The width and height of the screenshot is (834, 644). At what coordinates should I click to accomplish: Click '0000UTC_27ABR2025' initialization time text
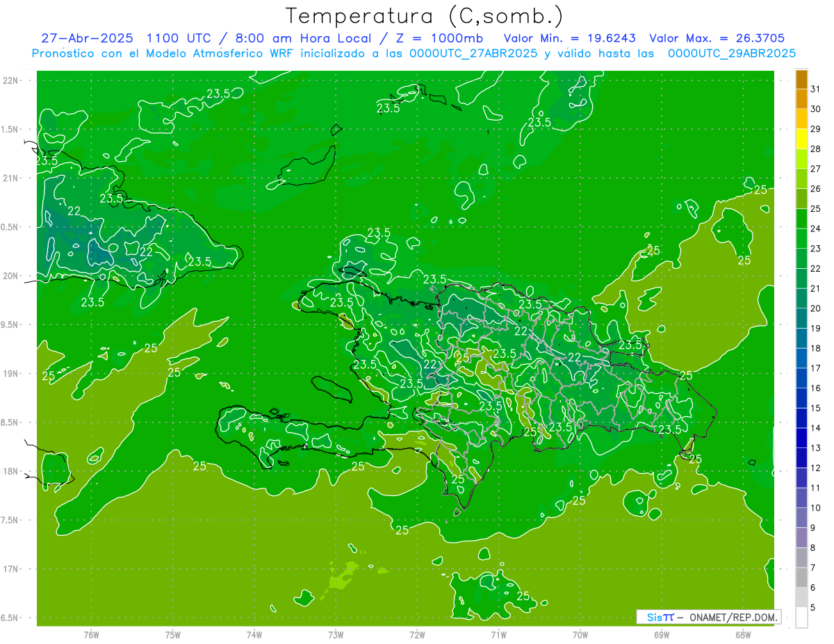click(473, 53)
